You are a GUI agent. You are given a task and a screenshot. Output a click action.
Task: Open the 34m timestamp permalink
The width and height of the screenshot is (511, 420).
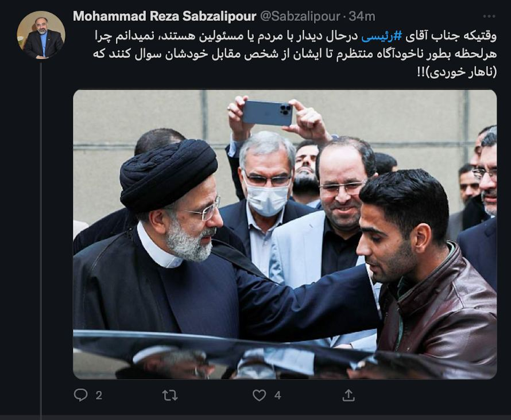coord(362,16)
